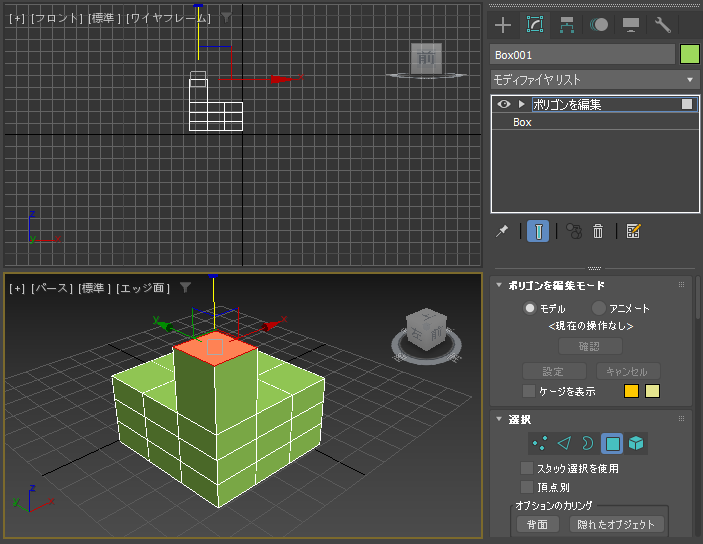Open the [パース] view menu
Screen dimensions: 703x544
point(52,288)
